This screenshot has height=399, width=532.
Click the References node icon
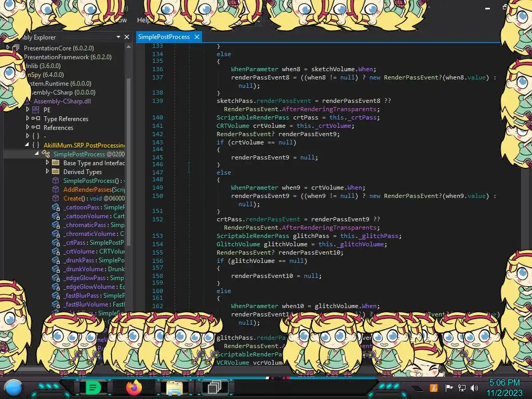[x=36, y=127]
